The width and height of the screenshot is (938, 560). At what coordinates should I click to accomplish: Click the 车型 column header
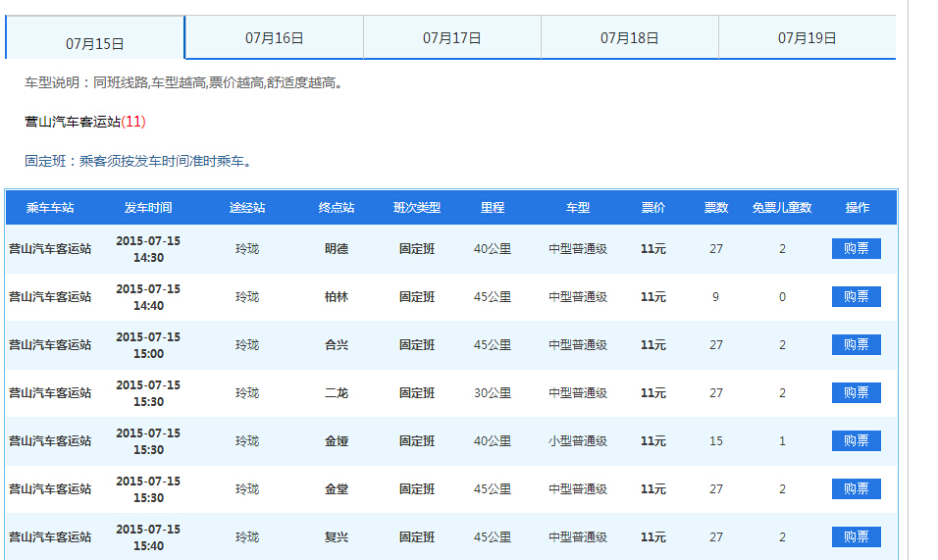pos(578,208)
